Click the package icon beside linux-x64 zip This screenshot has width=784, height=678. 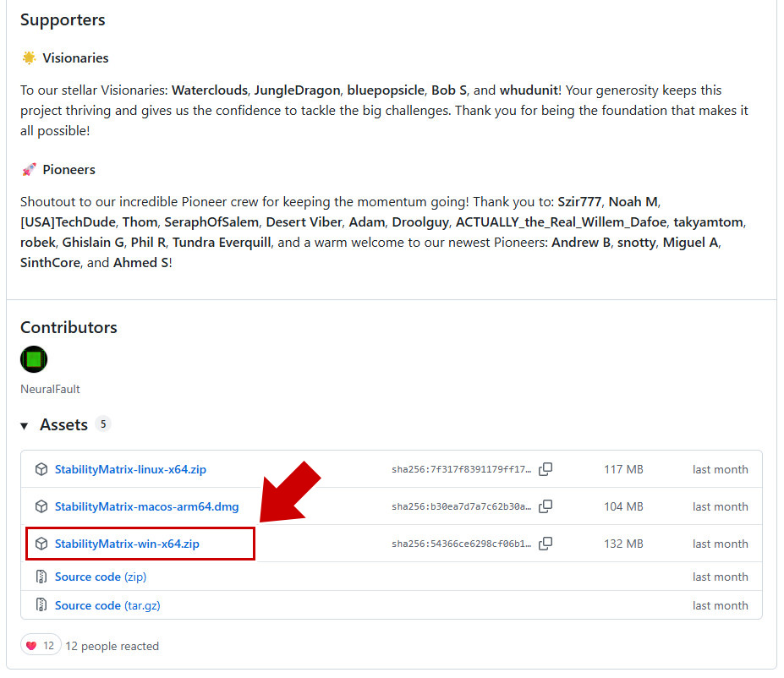[41, 469]
